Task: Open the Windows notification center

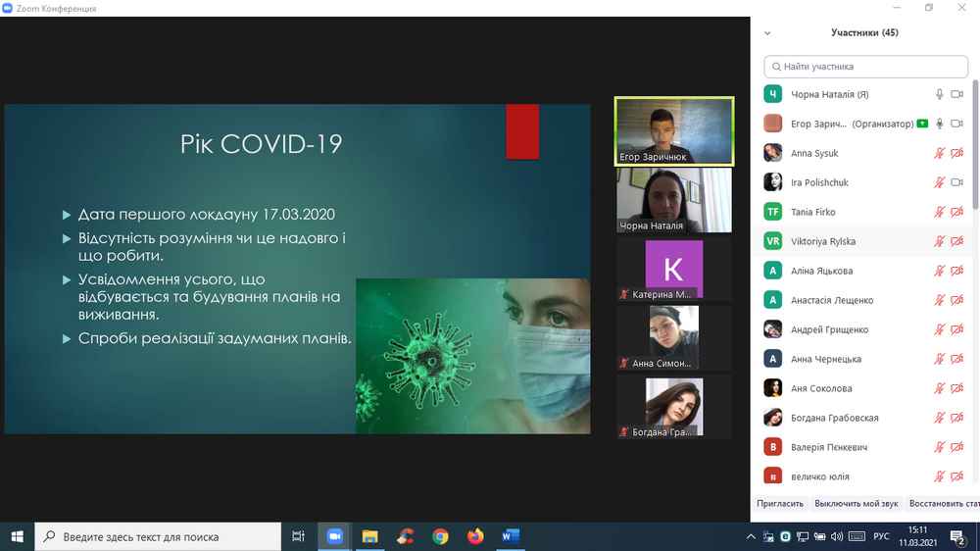Action: pyautogui.click(x=960, y=536)
